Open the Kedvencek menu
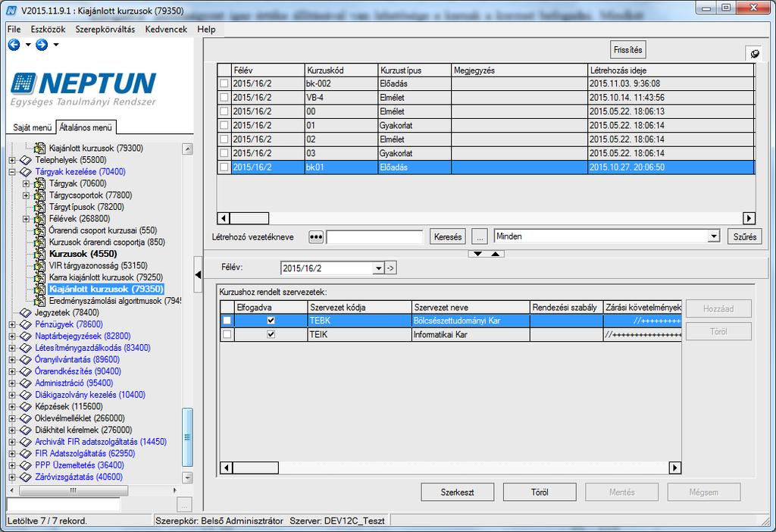 tap(166, 30)
